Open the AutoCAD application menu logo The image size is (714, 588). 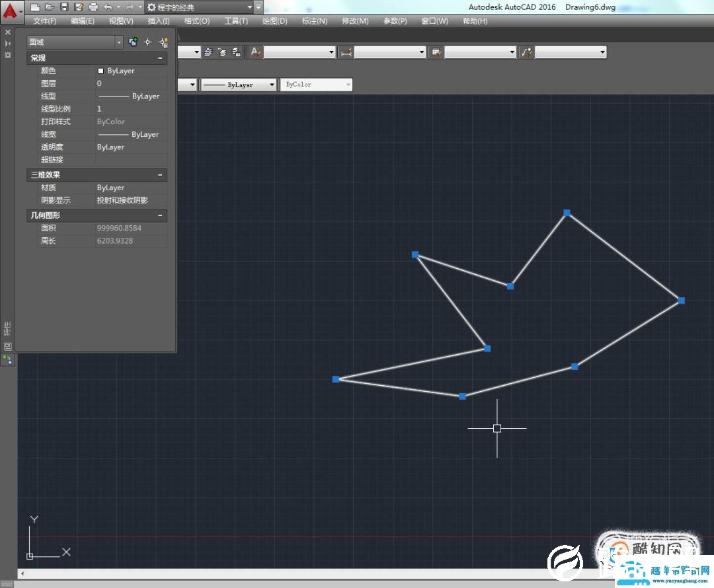click(11, 11)
